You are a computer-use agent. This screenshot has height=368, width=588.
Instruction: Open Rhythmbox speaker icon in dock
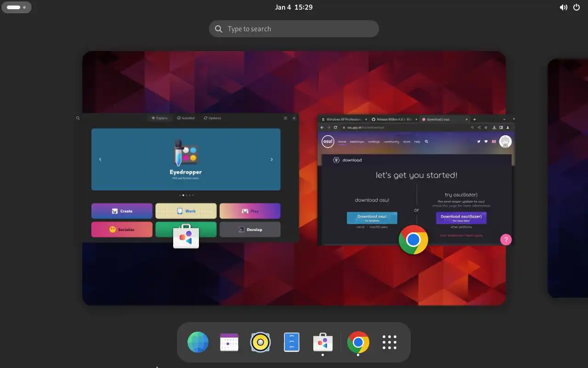pos(260,342)
